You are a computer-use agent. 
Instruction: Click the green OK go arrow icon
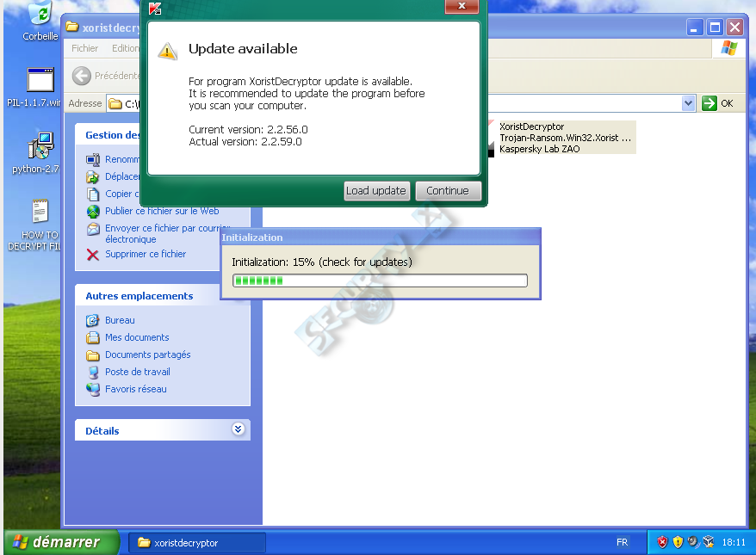(710, 103)
